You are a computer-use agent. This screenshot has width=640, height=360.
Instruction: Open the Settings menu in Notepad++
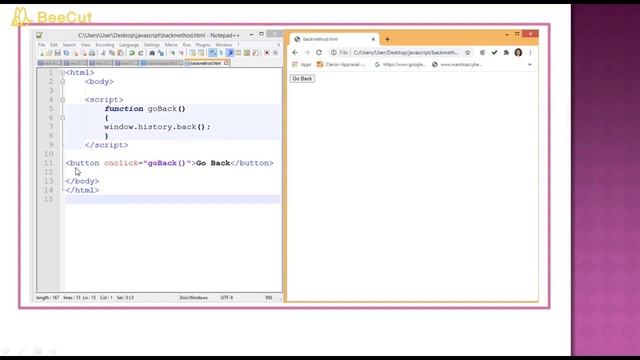pos(152,44)
